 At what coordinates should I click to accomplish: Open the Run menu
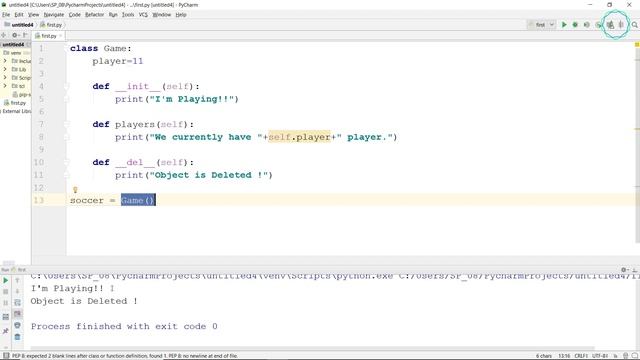tap(113, 15)
